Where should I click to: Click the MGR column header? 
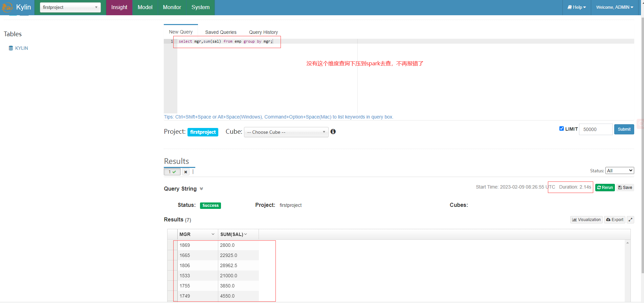pos(198,234)
